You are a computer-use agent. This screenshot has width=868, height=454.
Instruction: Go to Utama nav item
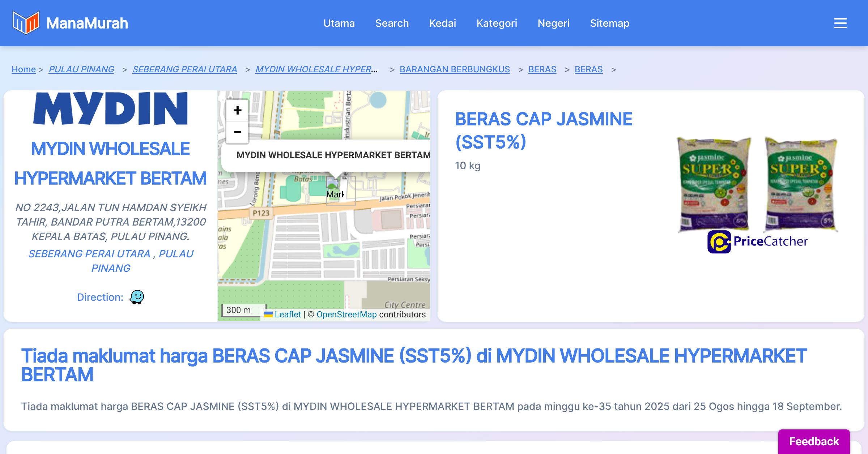pyautogui.click(x=339, y=23)
